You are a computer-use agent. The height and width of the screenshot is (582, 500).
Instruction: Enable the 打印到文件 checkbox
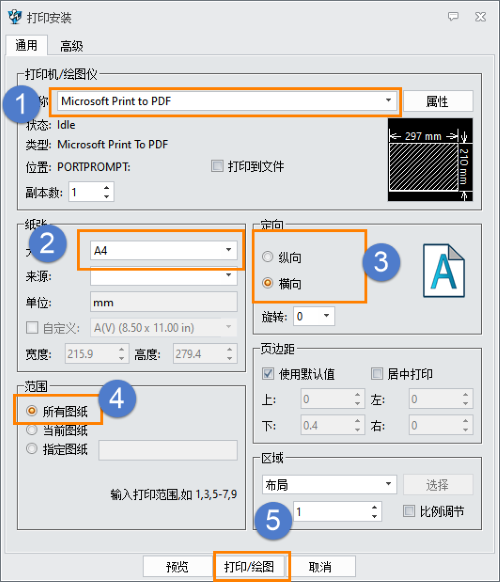point(217,166)
